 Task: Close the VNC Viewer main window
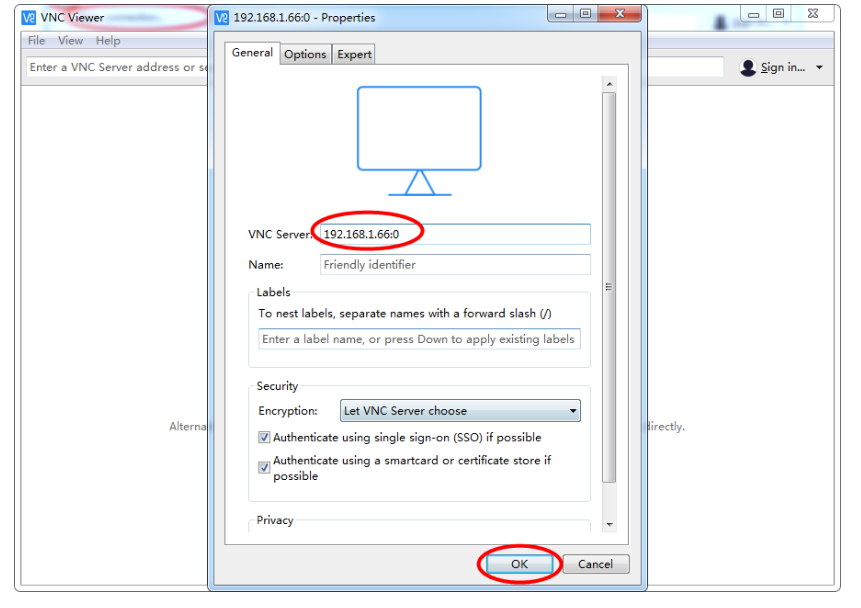coord(813,14)
